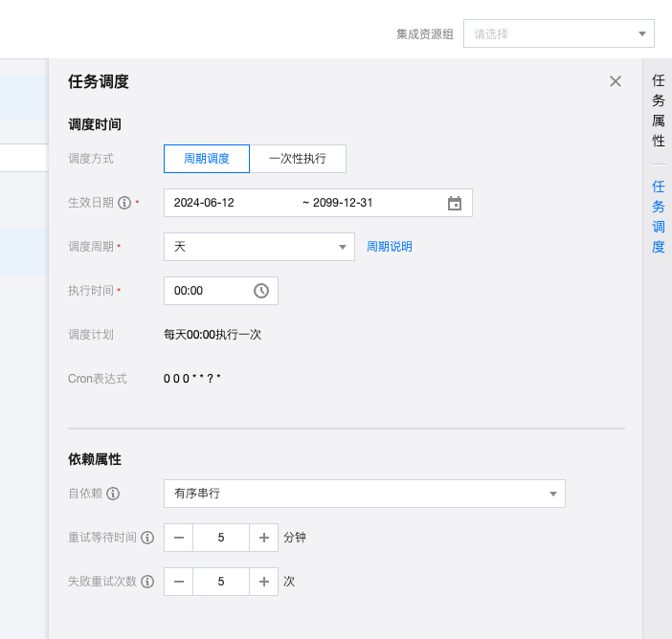
Task: Click info icon next to 自依赖
Action: pyautogui.click(x=113, y=494)
